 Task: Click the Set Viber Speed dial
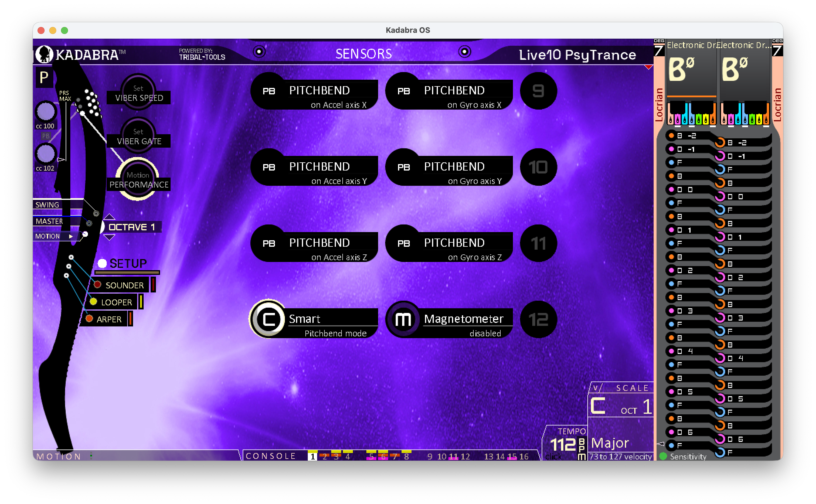pyautogui.click(x=138, y=92)
